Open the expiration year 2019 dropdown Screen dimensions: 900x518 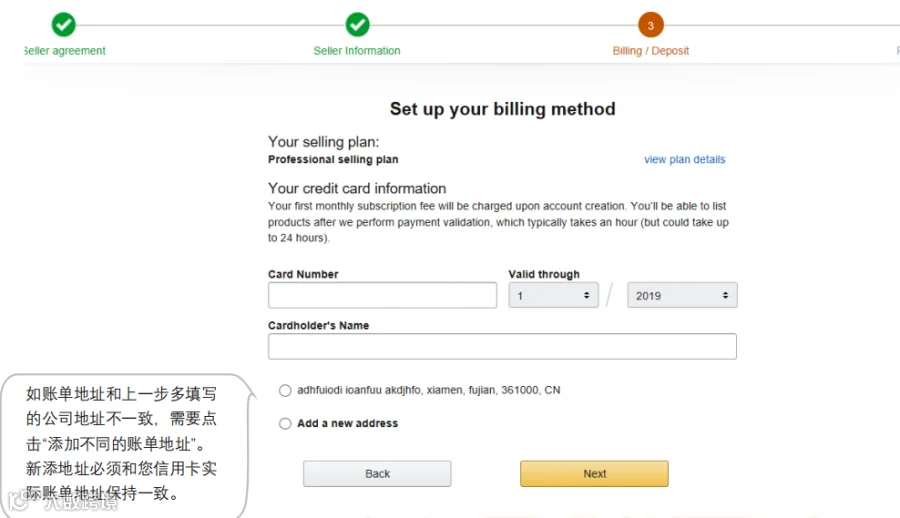pos(682,295)
